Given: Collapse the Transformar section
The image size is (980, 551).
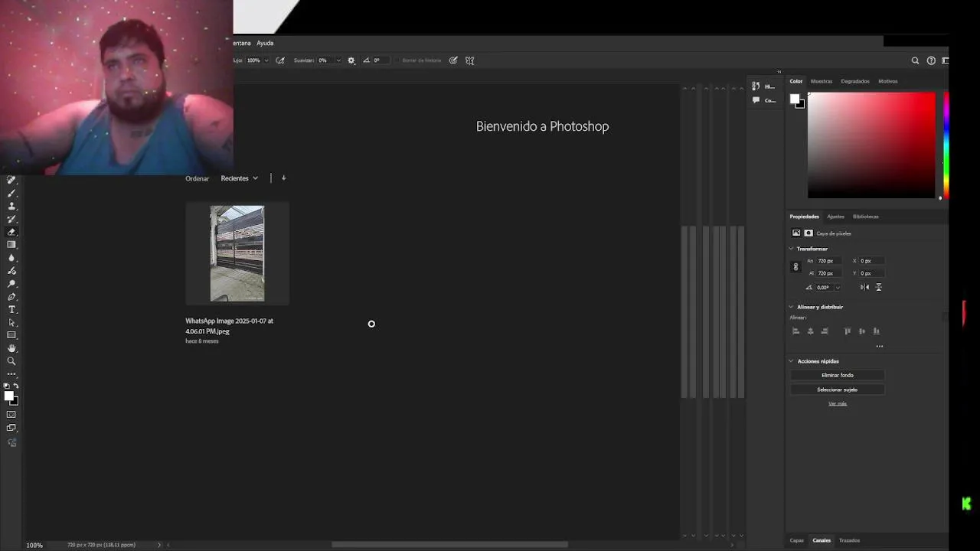Looking at the screenshot, I should pos(791,249).
